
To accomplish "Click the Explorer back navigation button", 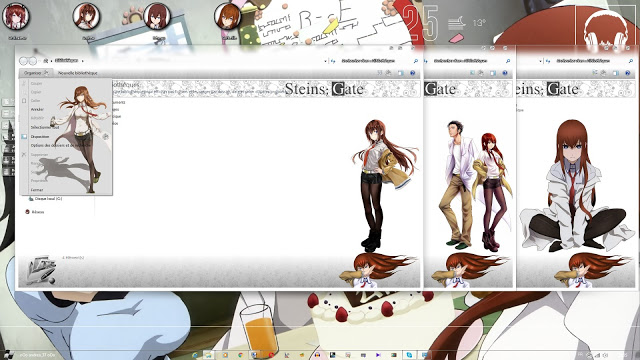I will (x=24, y=61).
